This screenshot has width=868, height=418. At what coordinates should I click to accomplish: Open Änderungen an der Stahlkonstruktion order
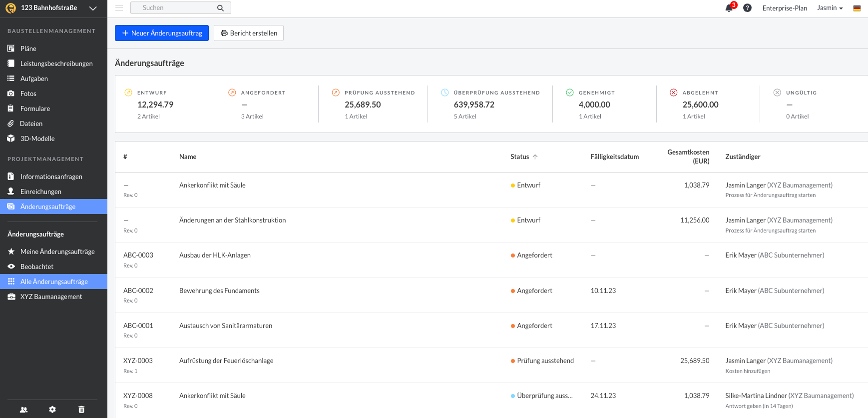[232, 220]
